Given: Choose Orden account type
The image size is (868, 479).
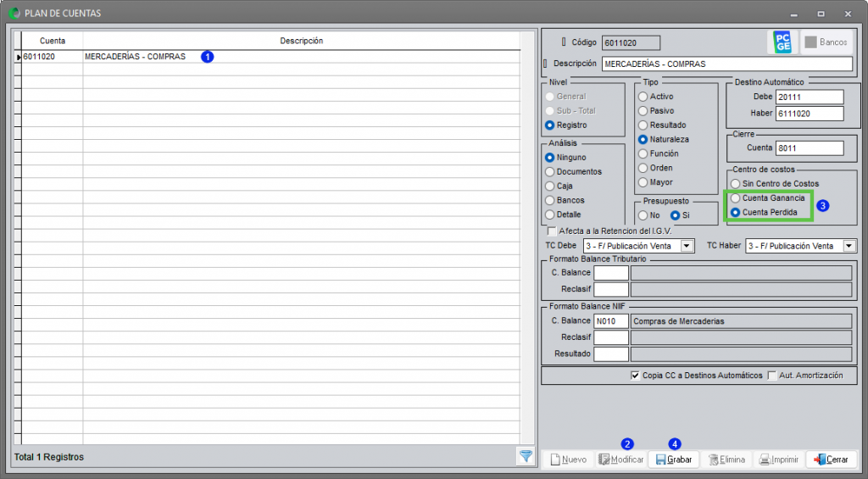Looking at the screenshot, I should pyautogui.click(x=643, y=169).
